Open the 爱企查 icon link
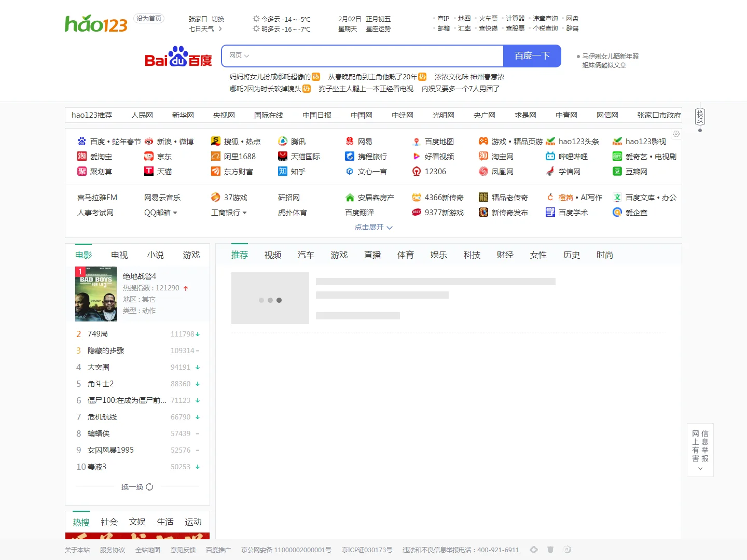The image size is (747, 560). (x=617, y=212)
